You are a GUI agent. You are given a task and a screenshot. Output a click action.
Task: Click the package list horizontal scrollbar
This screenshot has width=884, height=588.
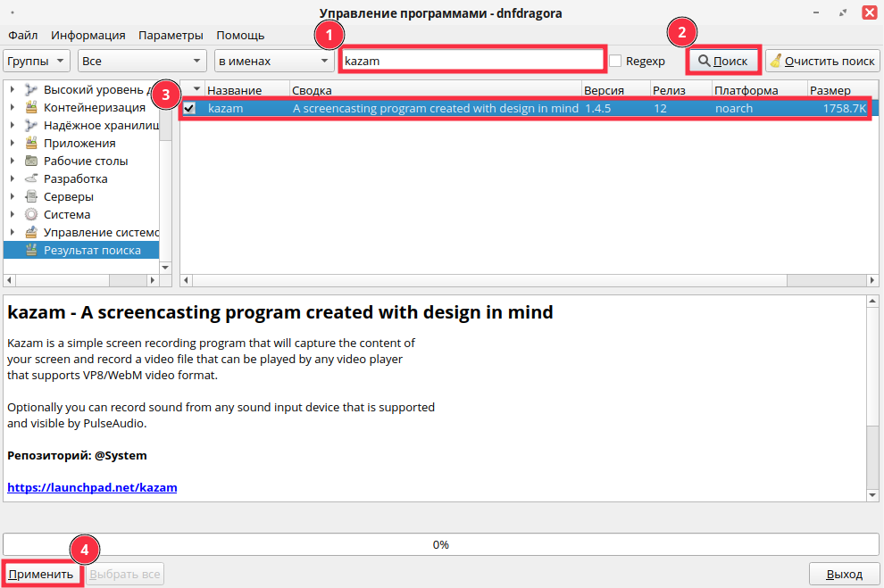529,280
